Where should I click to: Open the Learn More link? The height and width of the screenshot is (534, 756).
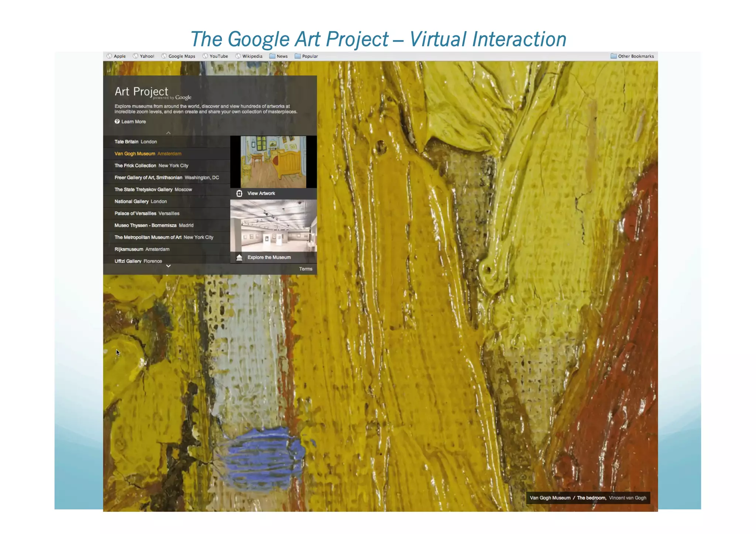pyautogui.click(x=134, y=121)
